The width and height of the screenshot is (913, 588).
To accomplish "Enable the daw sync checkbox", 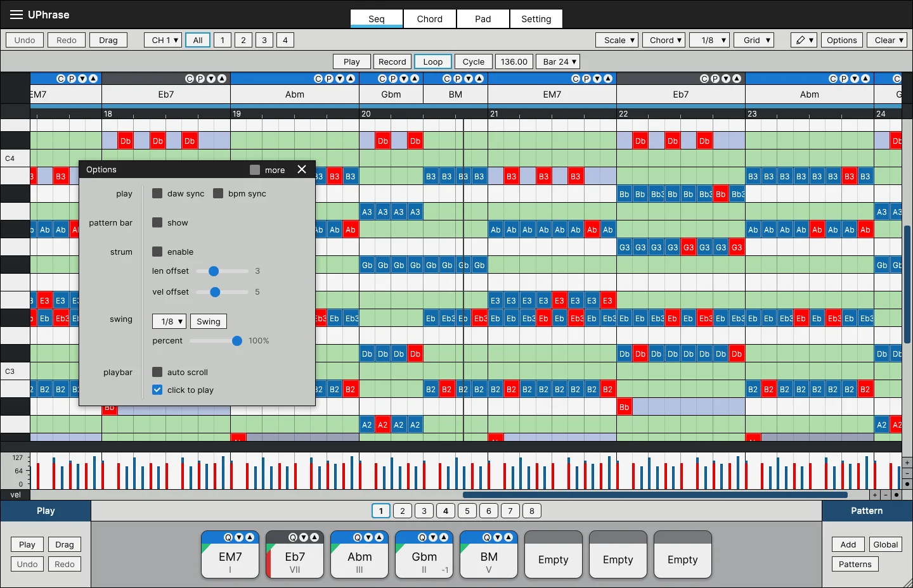I will click(157, 193).
